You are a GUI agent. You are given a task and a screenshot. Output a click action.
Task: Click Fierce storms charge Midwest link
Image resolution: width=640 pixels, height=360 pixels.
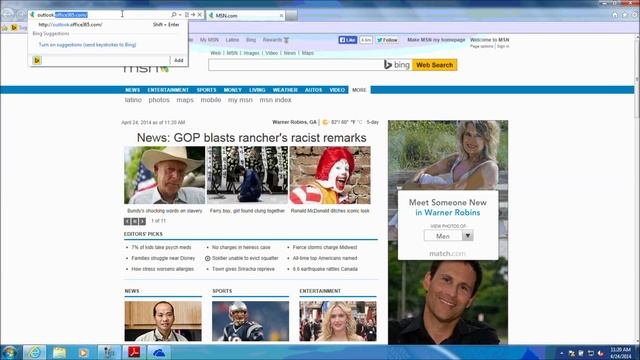coord(325,247)
